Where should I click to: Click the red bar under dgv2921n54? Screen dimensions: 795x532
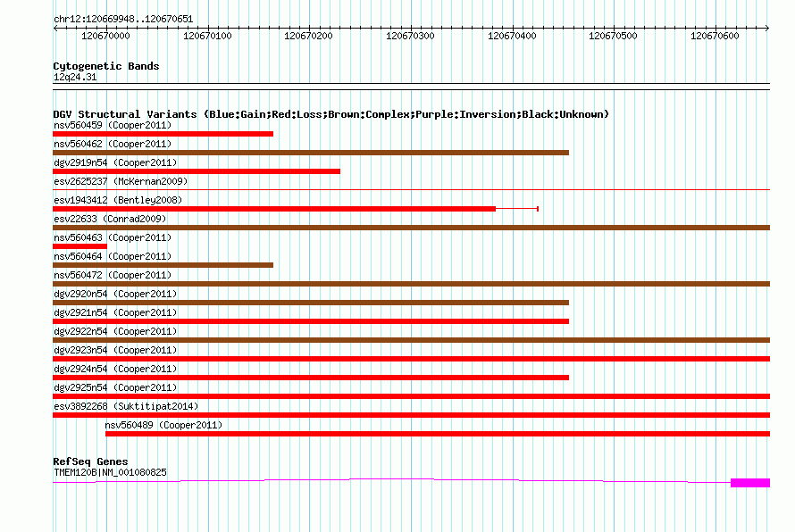[311, 321]
